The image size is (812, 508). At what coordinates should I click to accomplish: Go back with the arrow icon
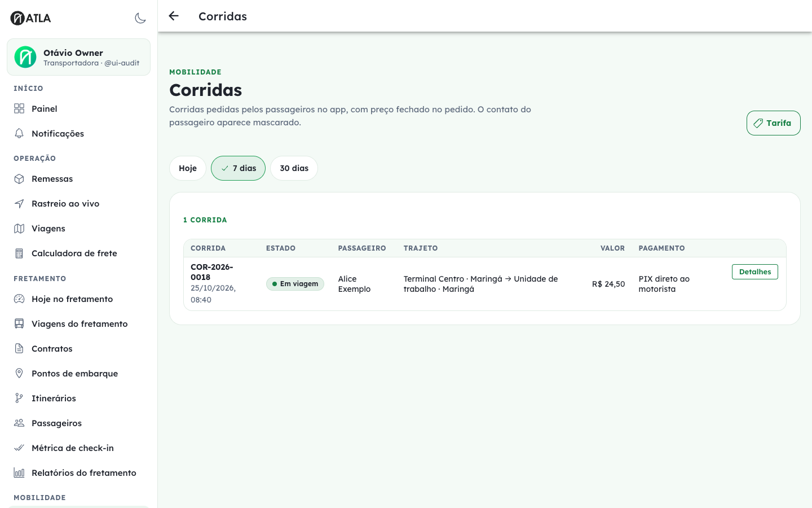pos(174,16)
